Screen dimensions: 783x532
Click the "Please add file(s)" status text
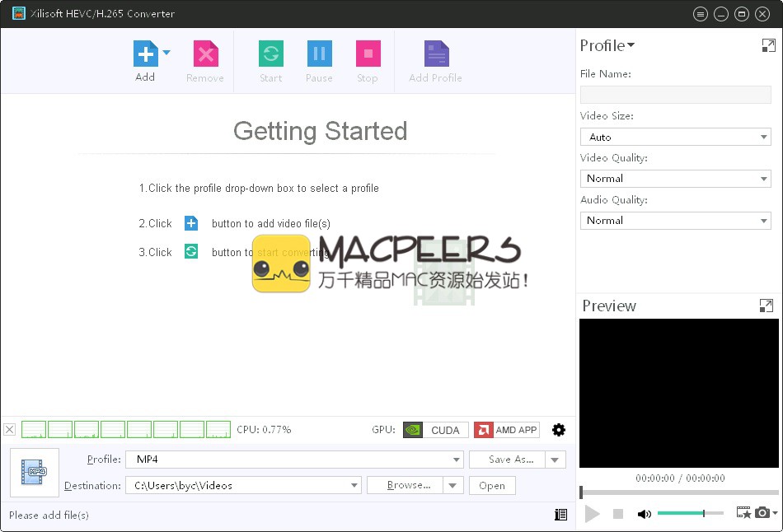(49, 515)
